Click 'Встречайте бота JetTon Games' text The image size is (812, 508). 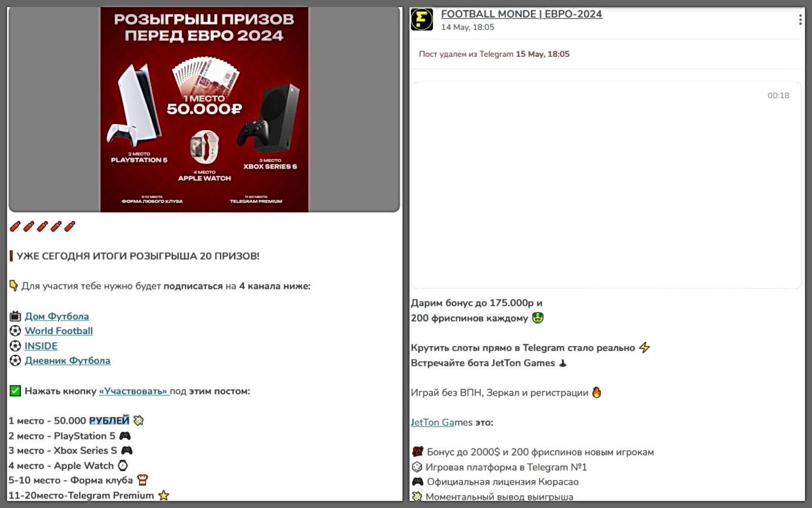point(483,363)
